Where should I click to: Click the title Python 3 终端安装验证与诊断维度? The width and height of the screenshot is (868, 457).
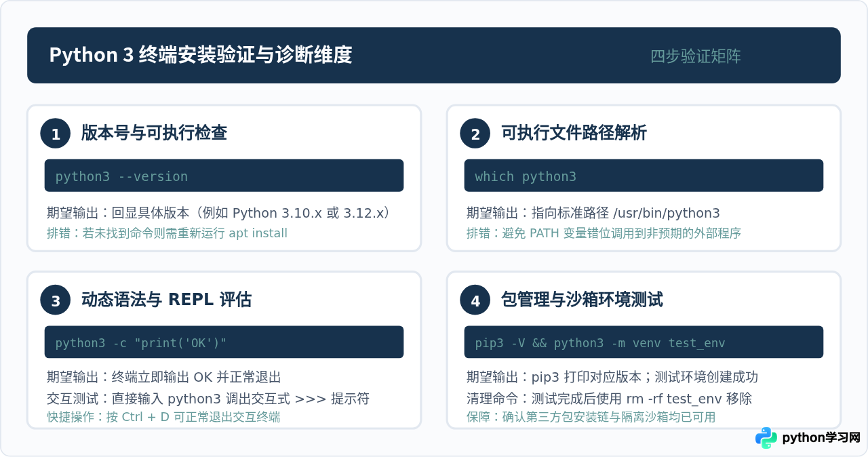(x=201, y=55)
